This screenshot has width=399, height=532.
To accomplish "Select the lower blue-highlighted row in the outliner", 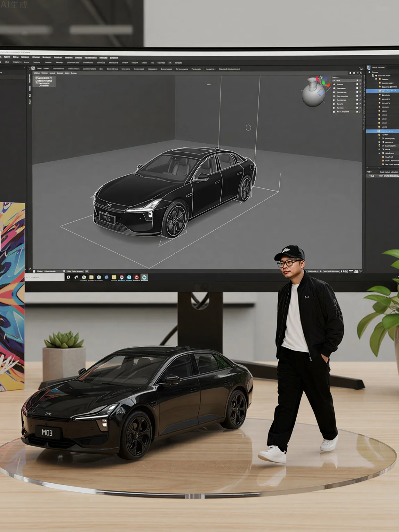I will click(x=383, y=131).
